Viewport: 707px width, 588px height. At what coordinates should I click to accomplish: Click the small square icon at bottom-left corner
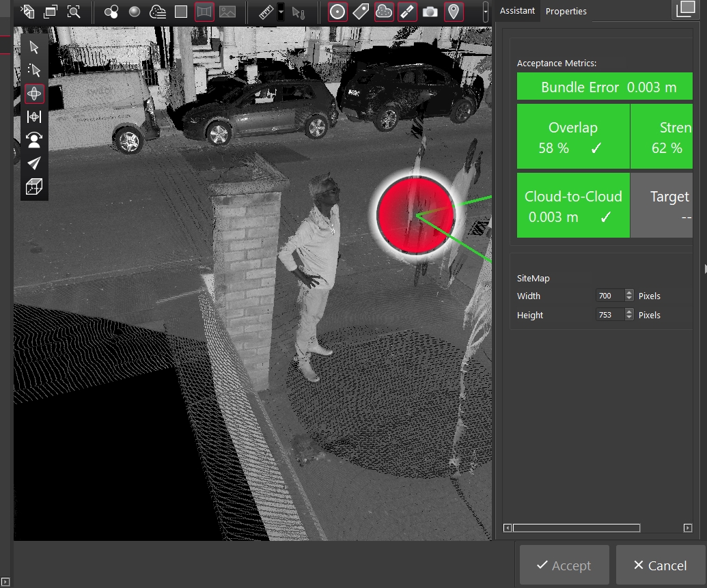coord(5,582)
